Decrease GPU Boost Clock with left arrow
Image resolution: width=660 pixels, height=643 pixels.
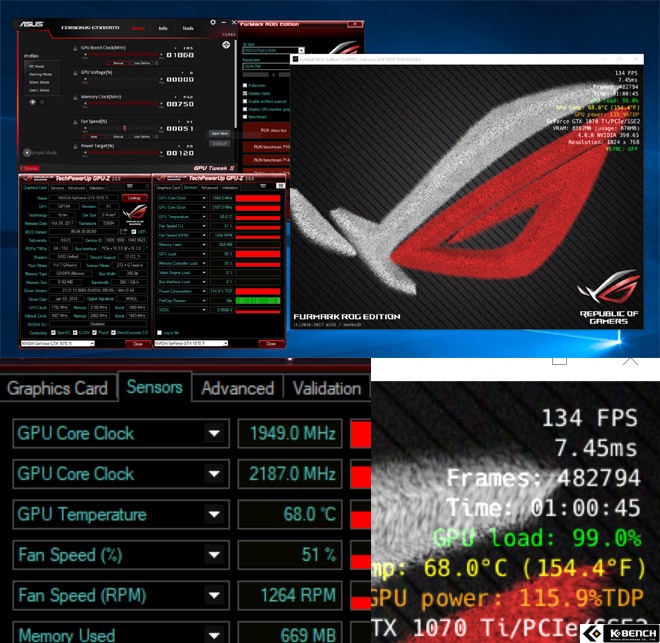pos(85,55)
